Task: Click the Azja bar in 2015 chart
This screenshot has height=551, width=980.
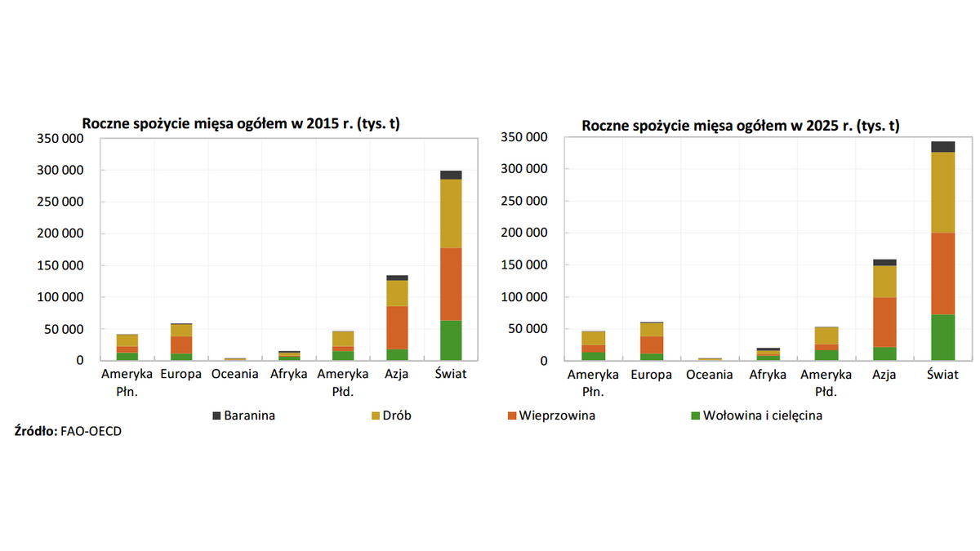Action: [x=397, y=318]
